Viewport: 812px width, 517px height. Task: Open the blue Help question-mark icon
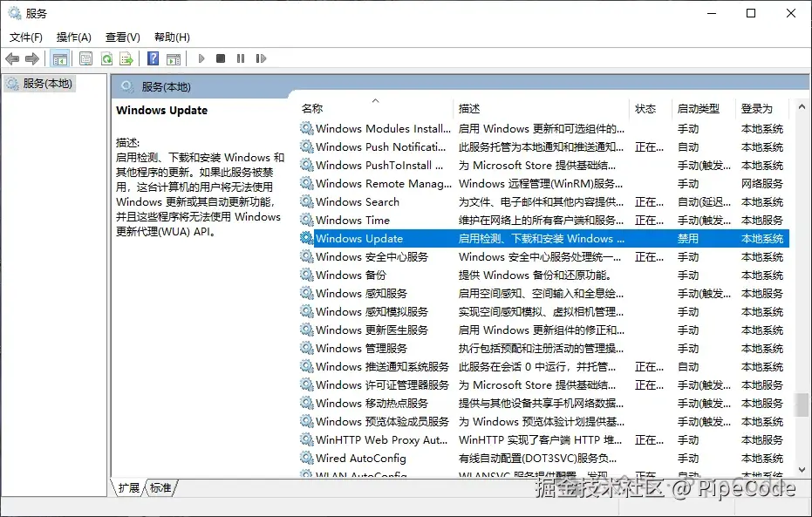pos(154,58)
